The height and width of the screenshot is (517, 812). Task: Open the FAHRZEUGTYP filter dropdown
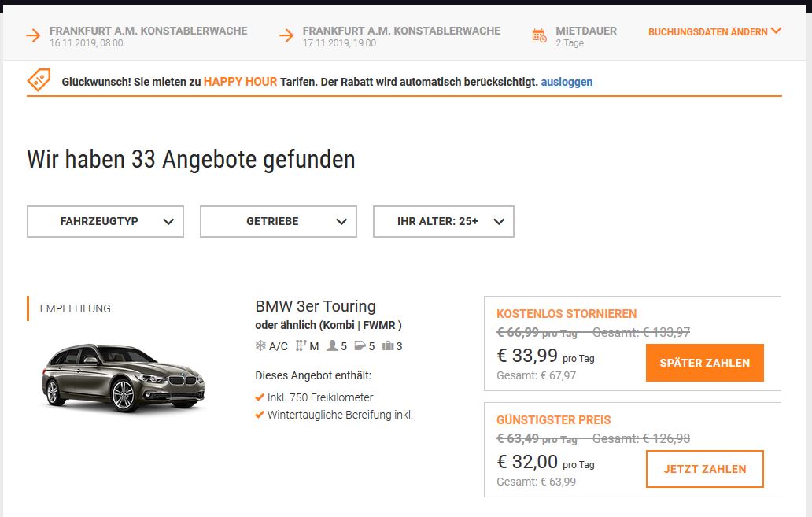pyautogui.click(x=105, y=221)
